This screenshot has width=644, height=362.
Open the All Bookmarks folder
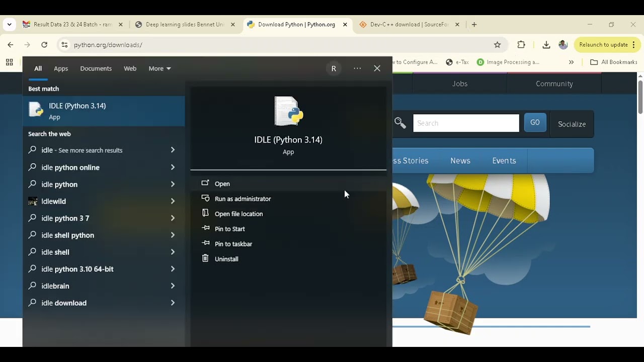pos(614,62)
